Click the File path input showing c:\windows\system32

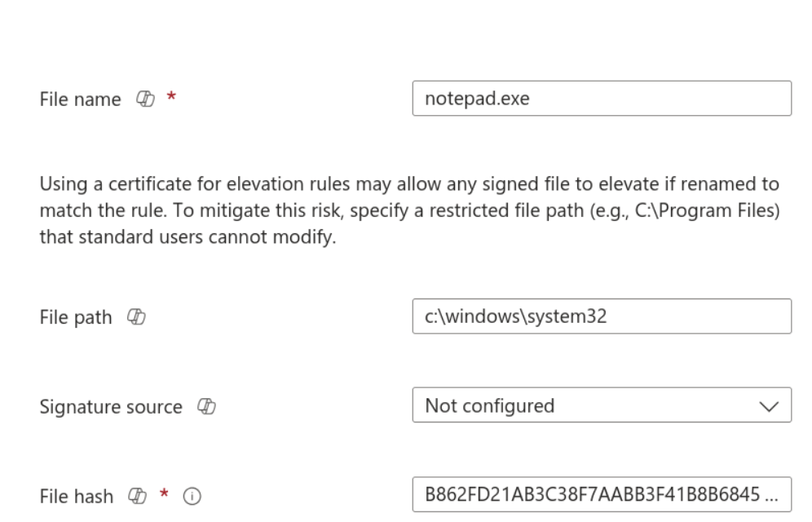click(602, 316)
